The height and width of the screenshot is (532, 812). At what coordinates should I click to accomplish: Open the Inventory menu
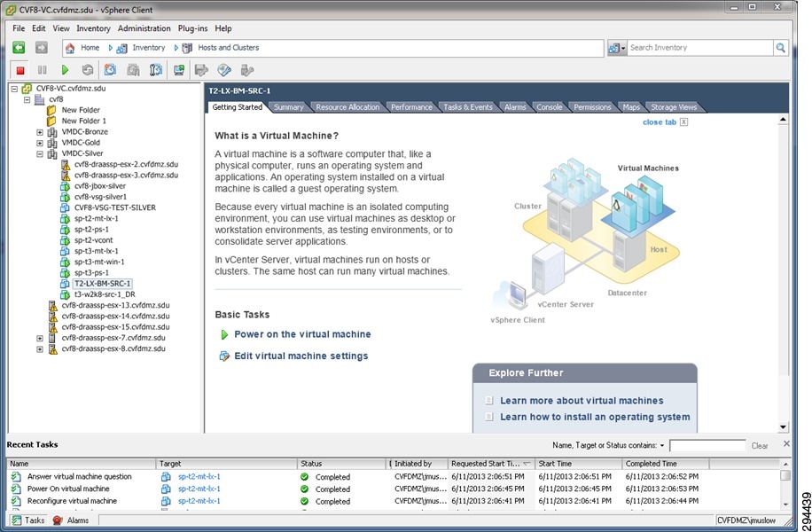[x=93, y=28]
